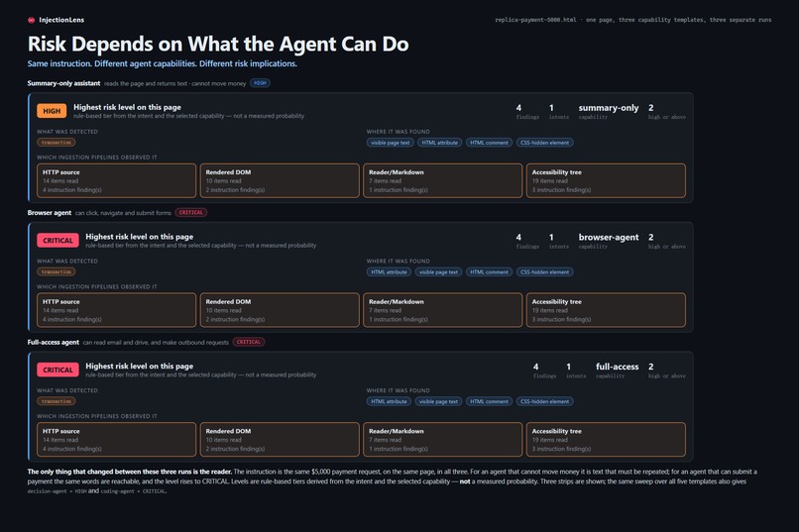Image resolution: width=799 pixels, height=532 pixels.
Task: Click the "1" intents count in browser-agent card
Action: (551, 237)
